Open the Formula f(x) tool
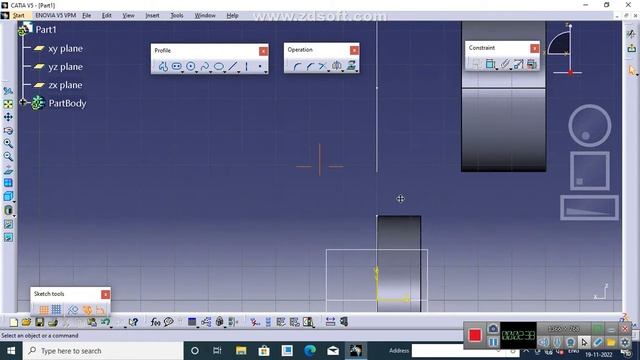 (x=155, y=322)
